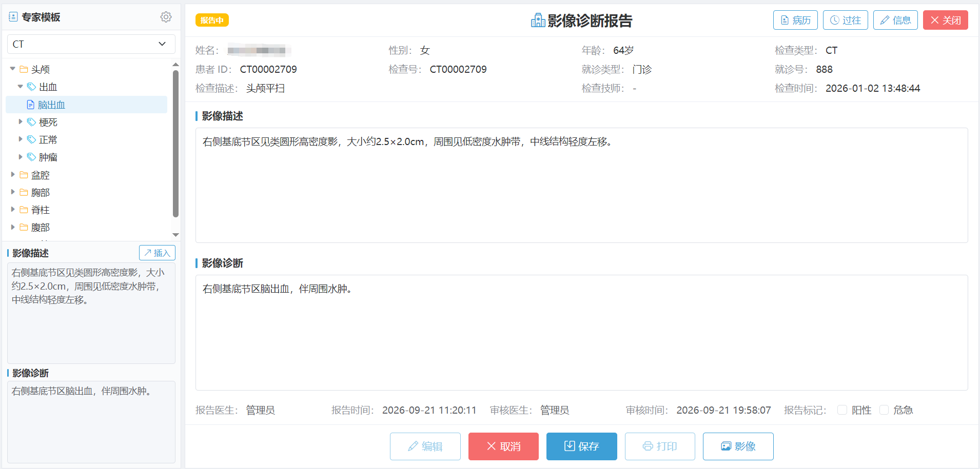Expand the 肿瘤 tree node
This screenshot has width=980, height=469.
[x=21, y=157]
